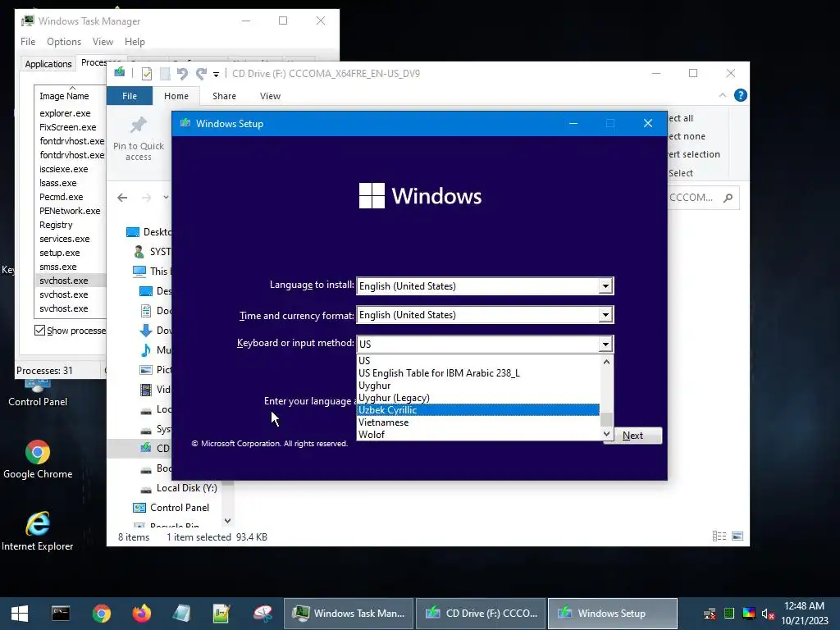Open Task Manager Options menu
The image size is (840, 630).
pyautogui.click(x=64, y=42)
